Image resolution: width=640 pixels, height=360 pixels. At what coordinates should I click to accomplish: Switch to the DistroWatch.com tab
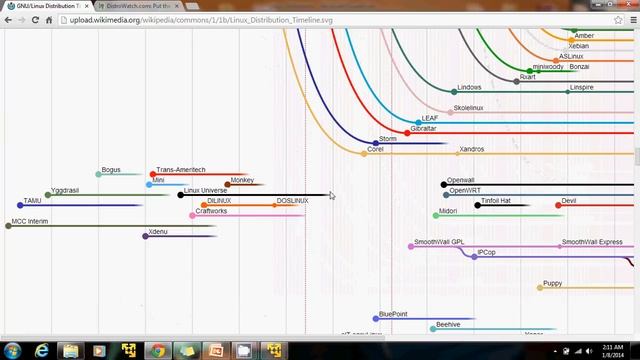tap(139, 6)
